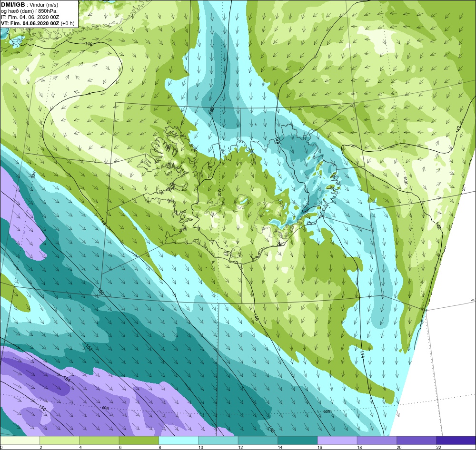The height and width of the screenshot is (450, 476).
Task: Click the pale cream 0–2 m/s legend swatch
Action: [x=20, y=440]
